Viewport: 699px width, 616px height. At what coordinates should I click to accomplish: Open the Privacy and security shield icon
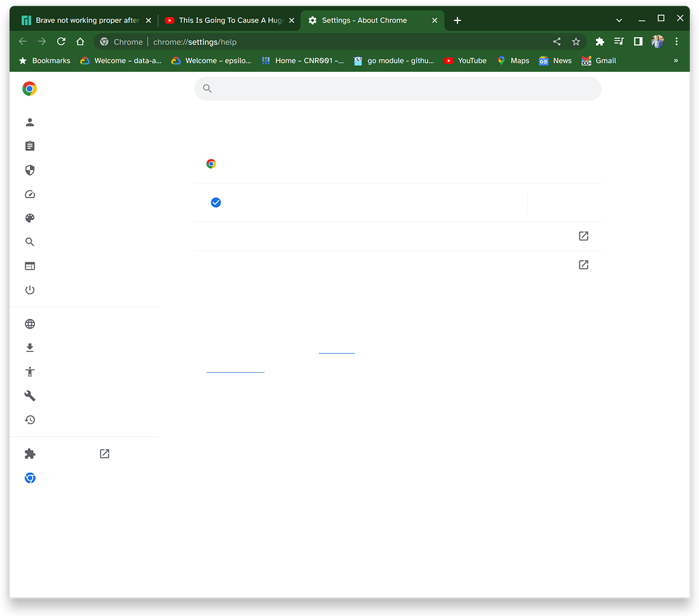tap(29, 170)
